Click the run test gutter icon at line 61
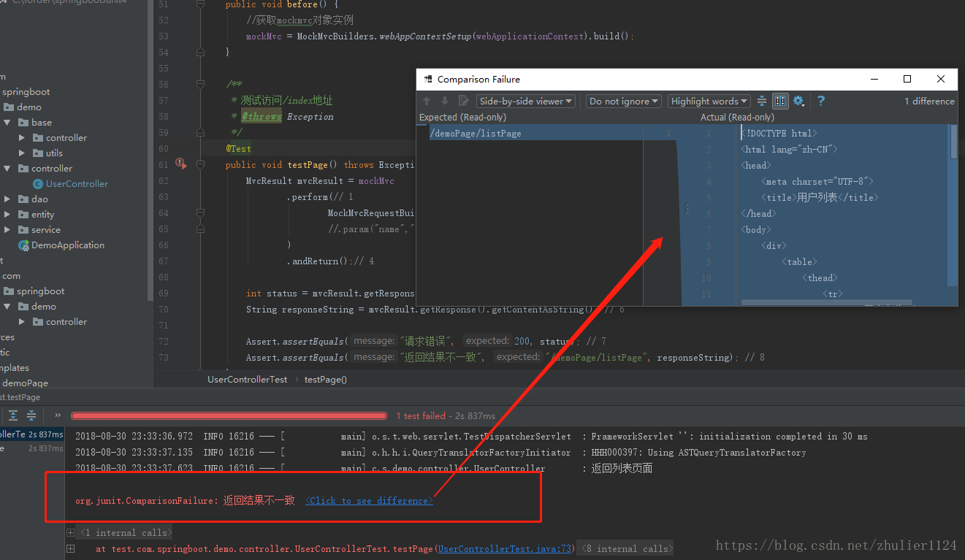Screen dimensions: 965x560 [180, 164]
